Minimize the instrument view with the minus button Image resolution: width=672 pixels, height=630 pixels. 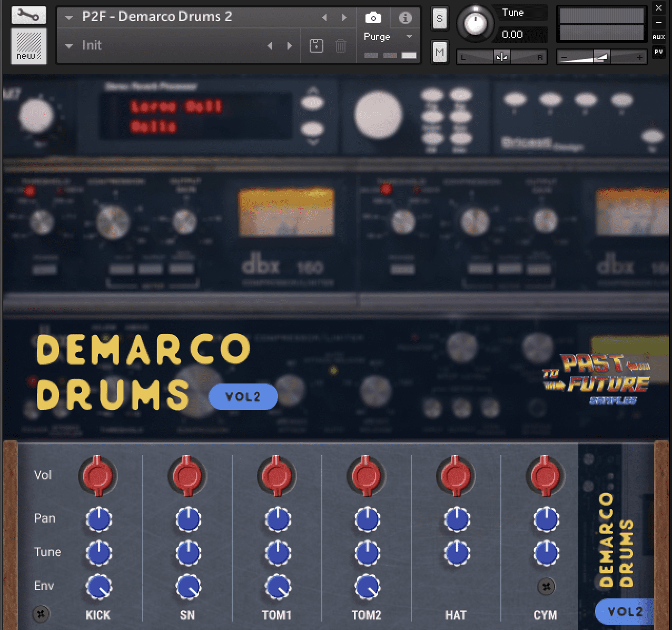tap(658, 23)
